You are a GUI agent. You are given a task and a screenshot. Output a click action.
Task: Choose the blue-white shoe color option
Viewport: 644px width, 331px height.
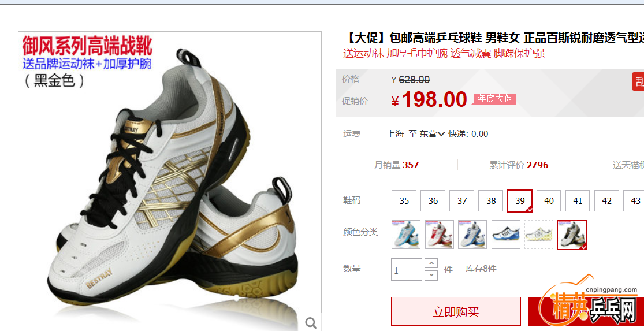[472, 235]
